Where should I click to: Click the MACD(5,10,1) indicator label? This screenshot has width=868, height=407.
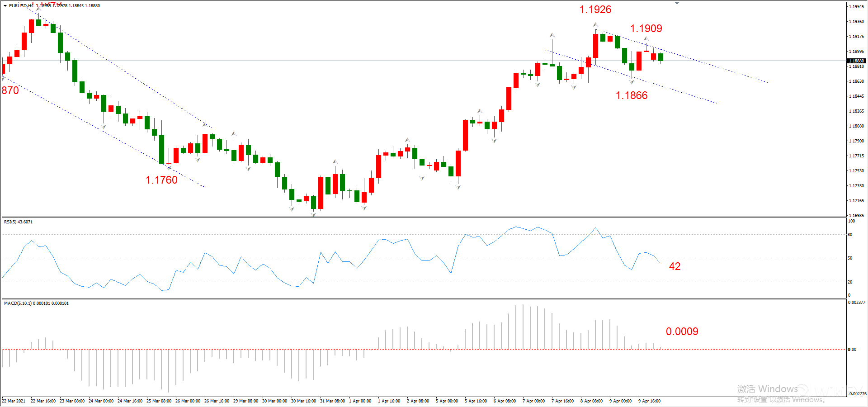(36, 303)
